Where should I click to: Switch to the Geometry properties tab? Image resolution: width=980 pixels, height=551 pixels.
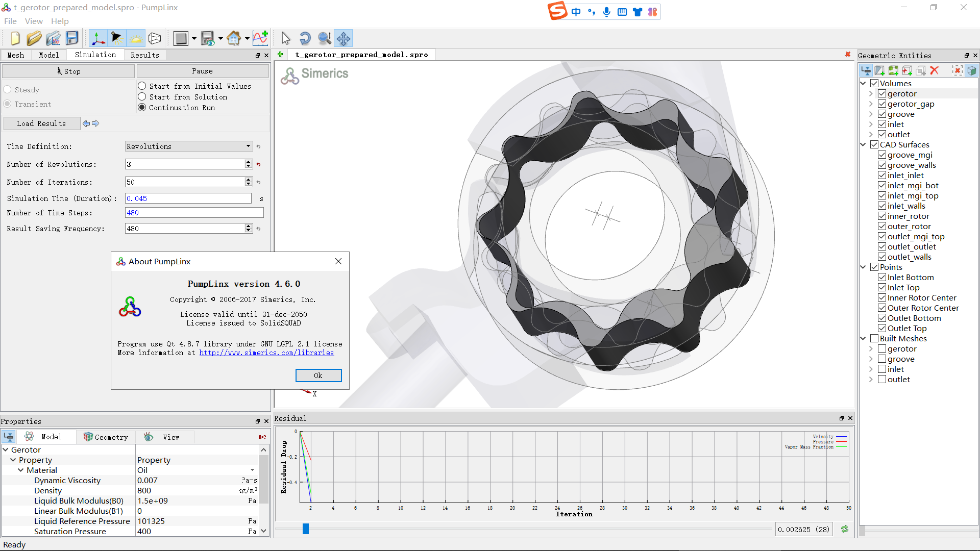point(106,437)
